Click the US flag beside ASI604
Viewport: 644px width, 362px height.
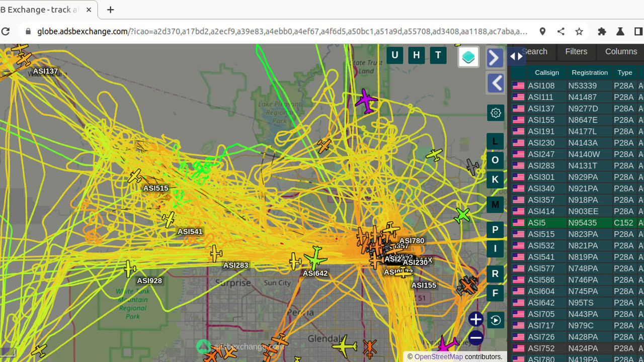(x=518, y=292)
